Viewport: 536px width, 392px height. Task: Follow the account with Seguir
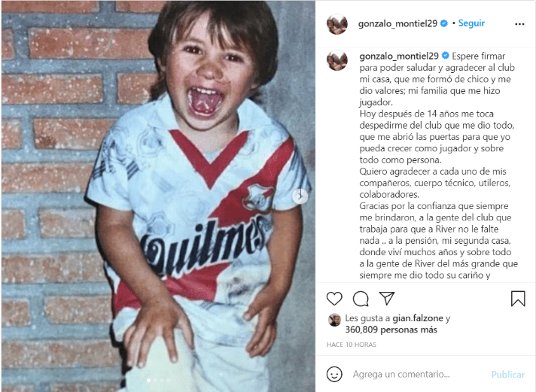471,23
